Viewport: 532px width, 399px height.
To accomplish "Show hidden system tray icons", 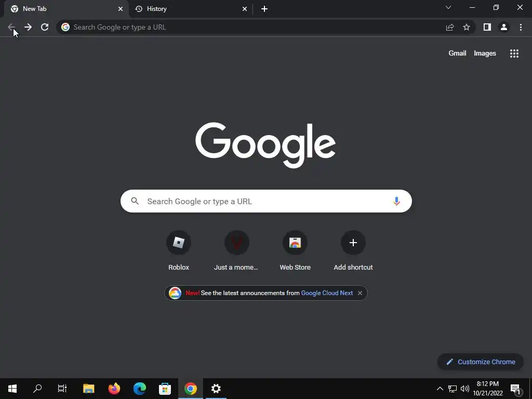I will pyautogui.click(x=440, y=389).
